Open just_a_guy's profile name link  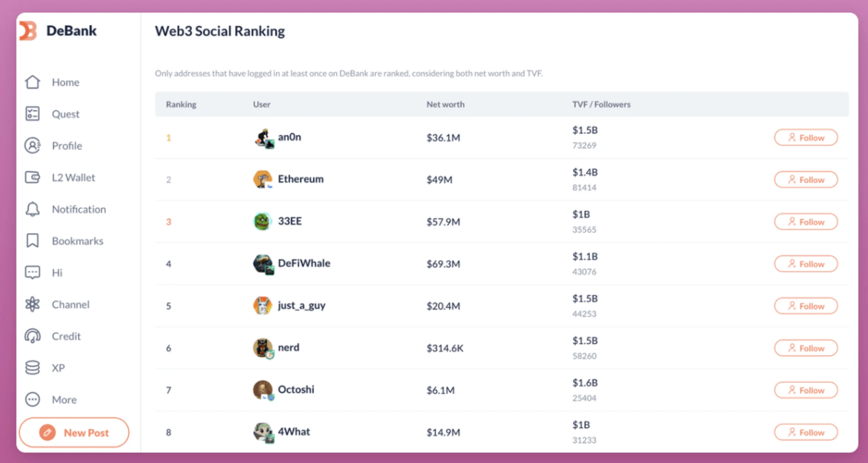click(x=302, y=305)
